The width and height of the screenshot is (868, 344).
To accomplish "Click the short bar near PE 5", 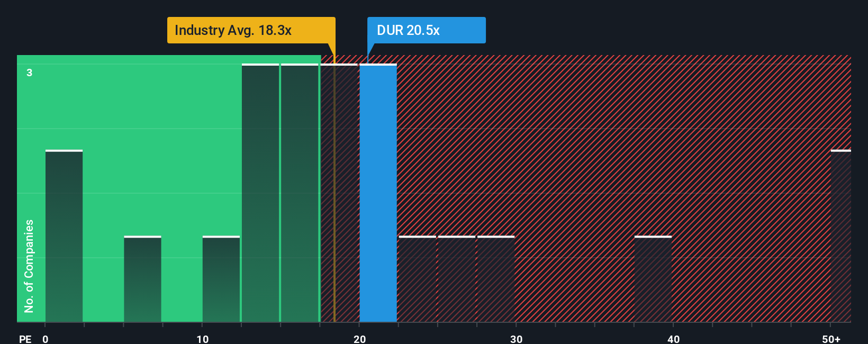I will tap(142, 279).
